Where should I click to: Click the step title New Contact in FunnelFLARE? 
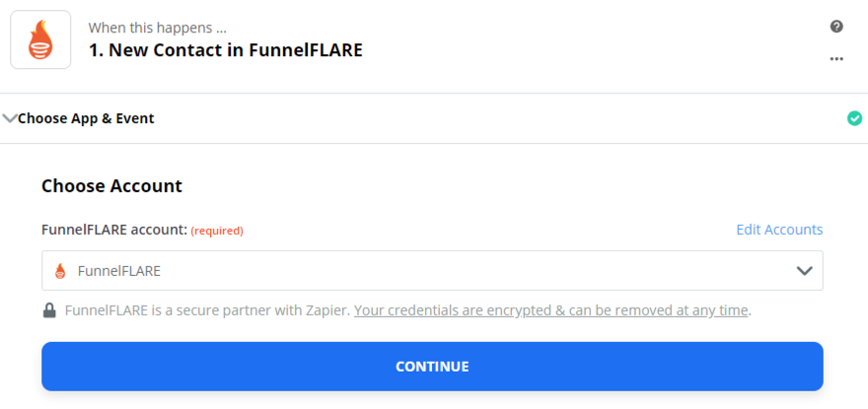click(x=226, y=49)
